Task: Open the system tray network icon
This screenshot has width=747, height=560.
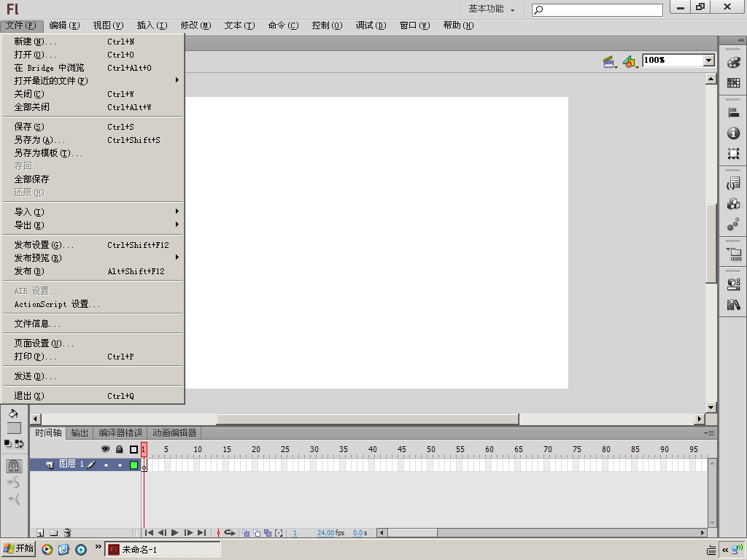Action: click(738, 550)
